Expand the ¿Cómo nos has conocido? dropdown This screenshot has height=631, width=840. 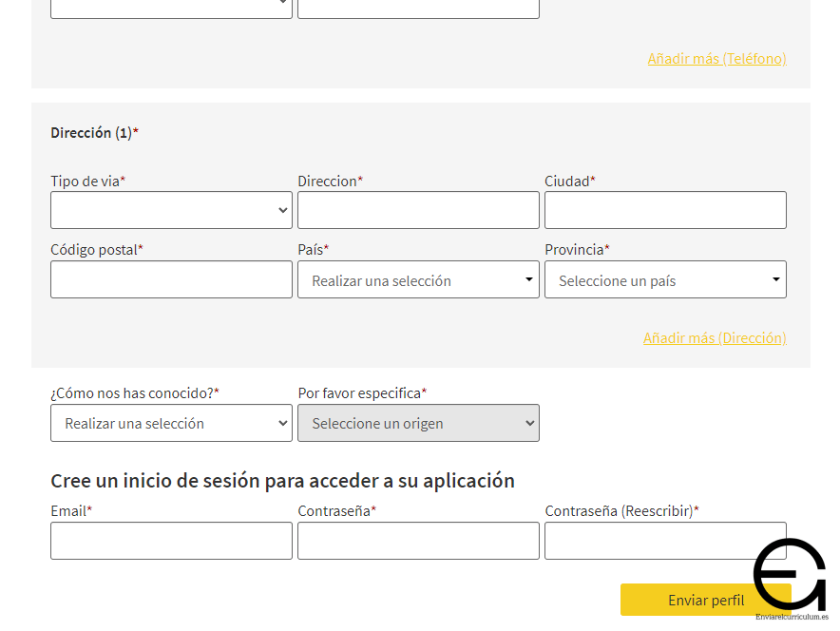click(171, 424)
